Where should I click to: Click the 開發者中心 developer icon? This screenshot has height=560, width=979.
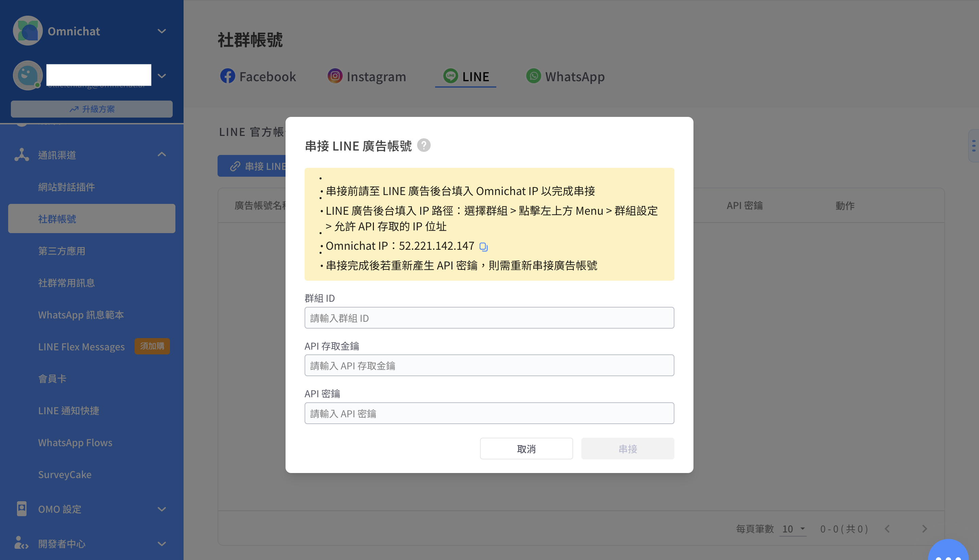[x=21, y=543]
